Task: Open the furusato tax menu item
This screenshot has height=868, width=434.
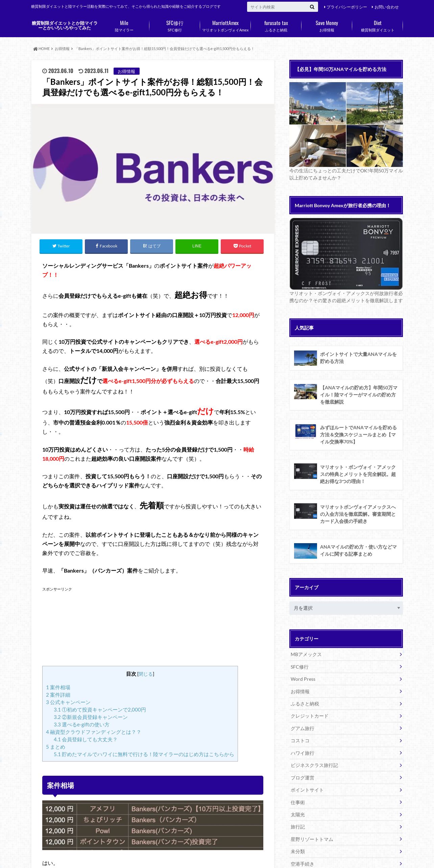Action: (x=276, y=26)
